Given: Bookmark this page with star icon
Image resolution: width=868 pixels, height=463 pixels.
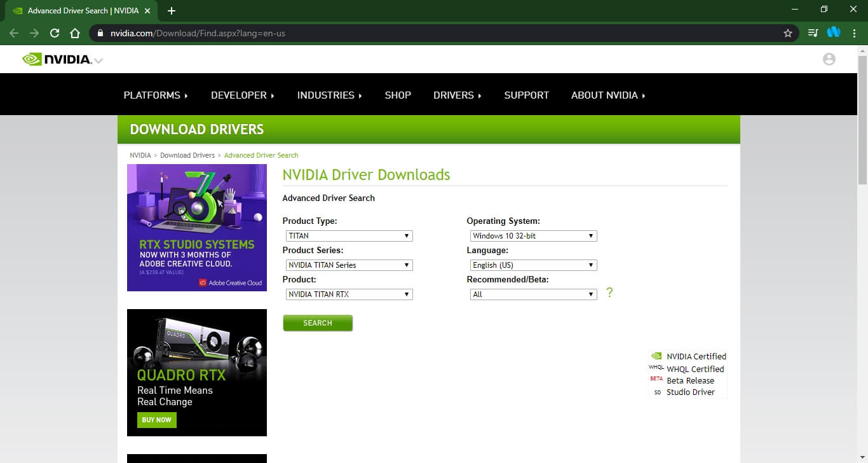Looking at the screenshot, I should (788, 33).
